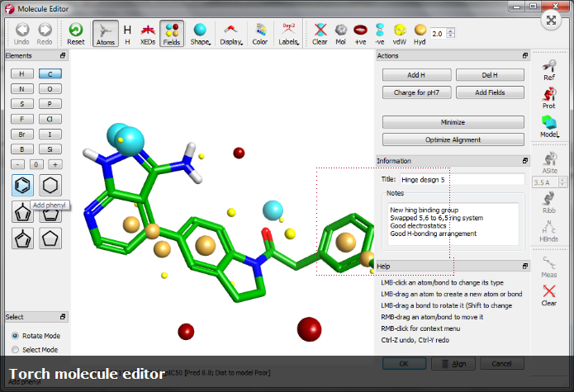The width and height of the screenshot is (574, 392).
Task: Select sulfur element S
Action: 22,104
